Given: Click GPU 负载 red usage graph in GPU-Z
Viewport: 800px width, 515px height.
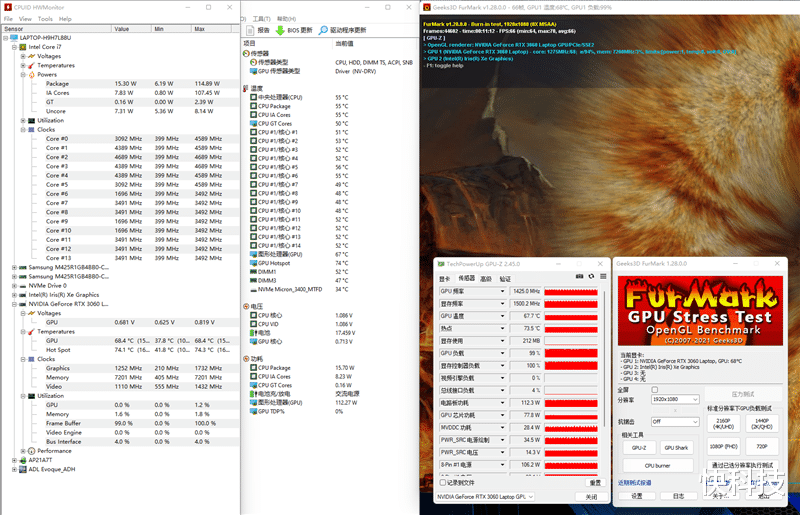Looking at the screenshot, I should tap(570, 353).
